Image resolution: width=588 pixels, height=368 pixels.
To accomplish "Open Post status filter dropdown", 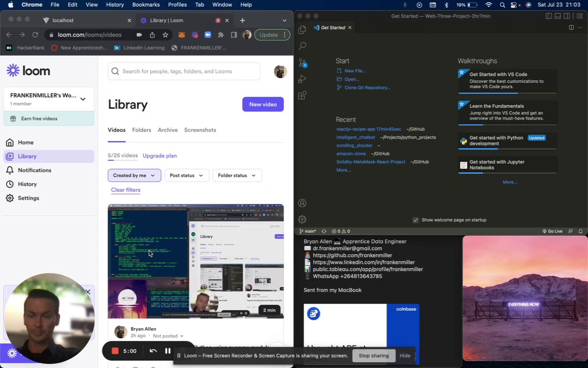I will tap(186, 175).
